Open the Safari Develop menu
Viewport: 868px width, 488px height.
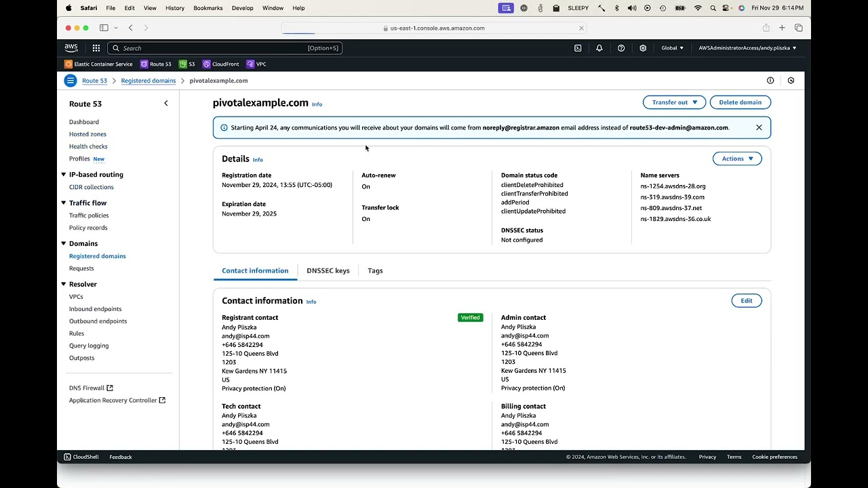coord(243,8)
